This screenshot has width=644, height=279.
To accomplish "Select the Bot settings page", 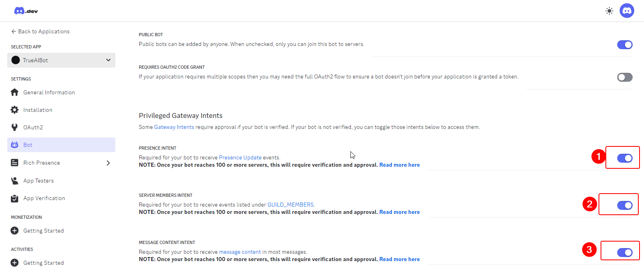I will pos(61,145).
